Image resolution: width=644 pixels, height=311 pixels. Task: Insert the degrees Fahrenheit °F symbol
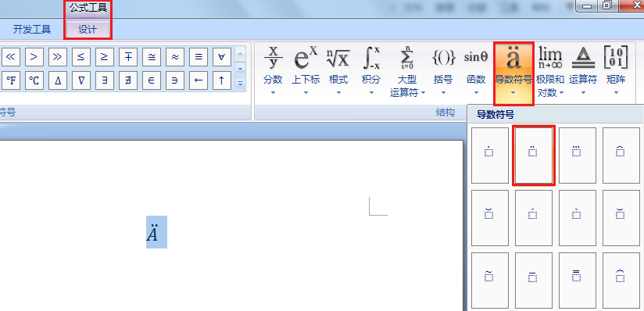[11, 80]
